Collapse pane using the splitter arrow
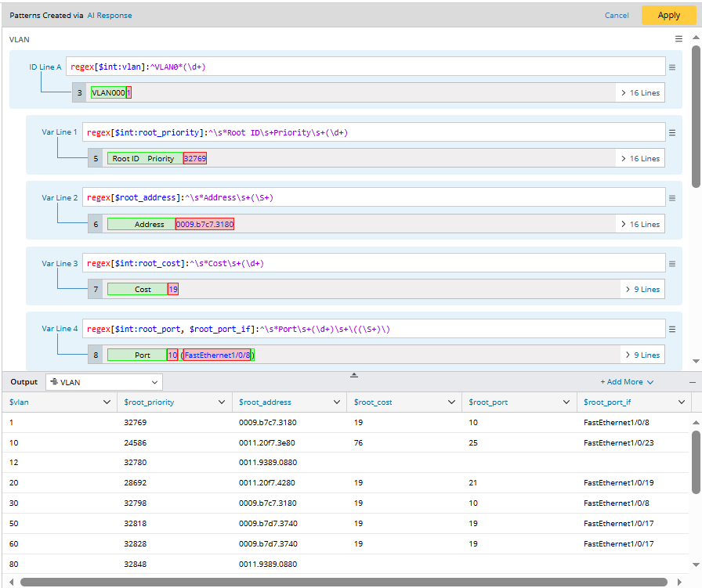Viewport: 702px width, 588px height. coord(354,375)
